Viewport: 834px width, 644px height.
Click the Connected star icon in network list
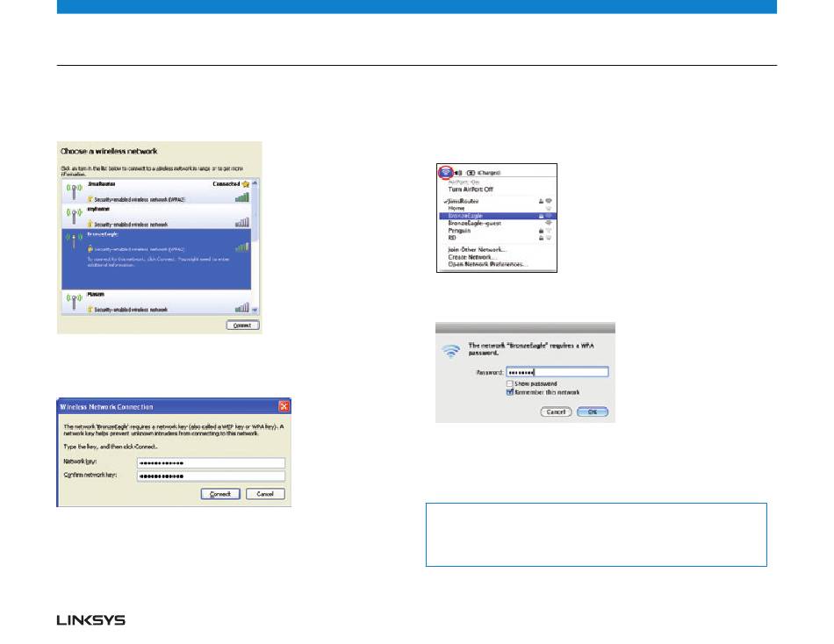(248, 184)
